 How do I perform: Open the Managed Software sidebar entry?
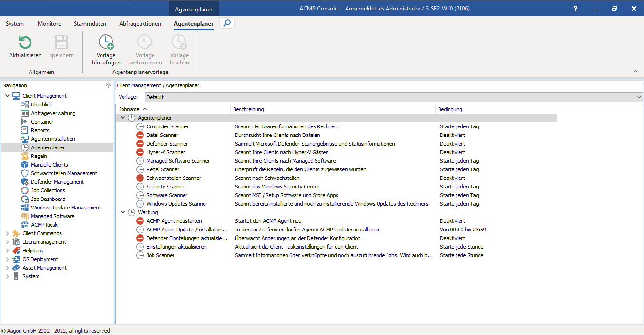(x=50, y=216)
